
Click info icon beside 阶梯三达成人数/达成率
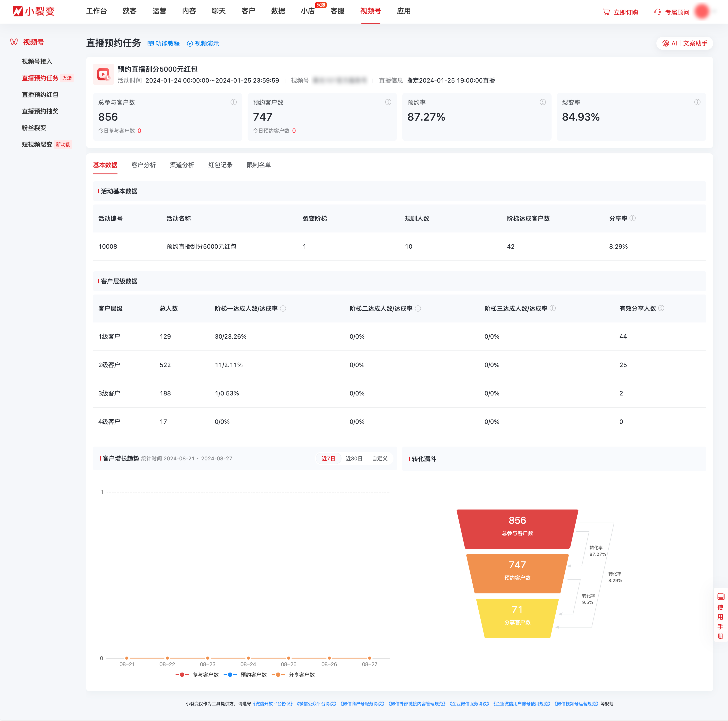[553, 308]
